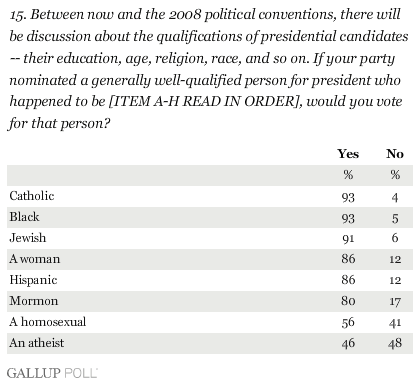This screenshot has width=420, height=384.
Task: Click the Catholic row label
Action: point(32,196)
